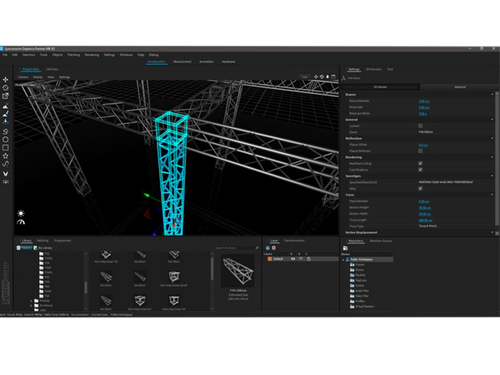Click the library thumbnails vertical scrollbar
This screenshot has height=375, width=500.
(x=212, y=268)
